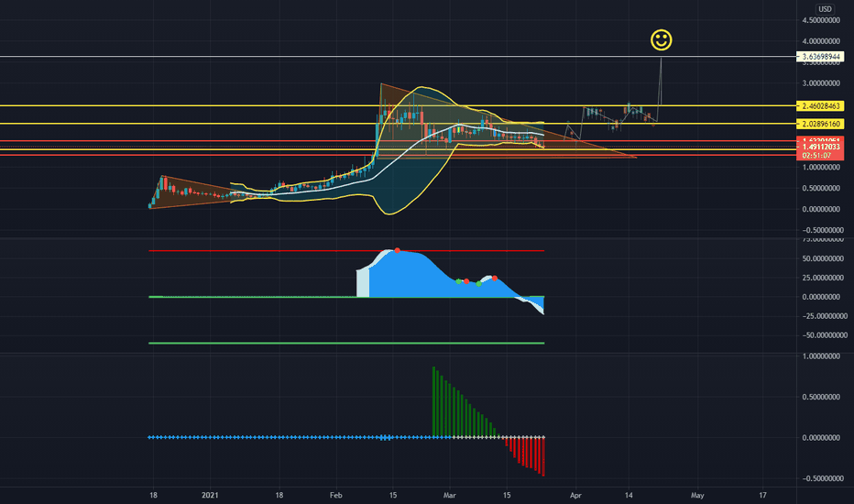
Task: Click the 2.46028463 yellow price label
Action: [820, 105]
